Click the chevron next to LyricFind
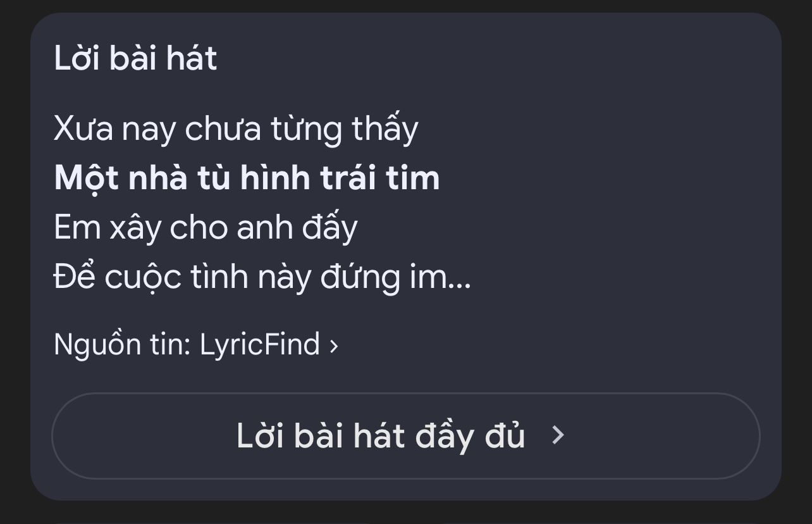 pyautogui.click(x=334, y=346)
